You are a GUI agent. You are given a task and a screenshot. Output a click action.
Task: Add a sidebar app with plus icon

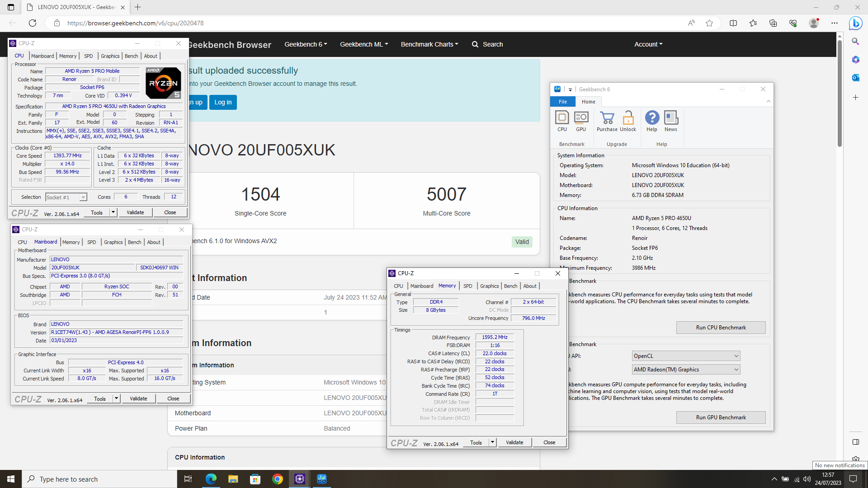855,98
